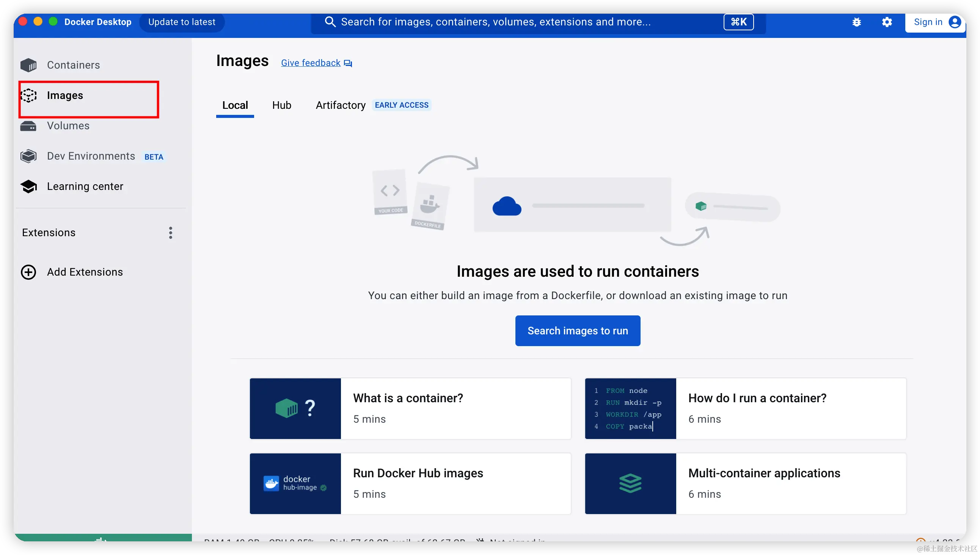
Task: Focus the top search field
Action: click(x=496, y=22)
